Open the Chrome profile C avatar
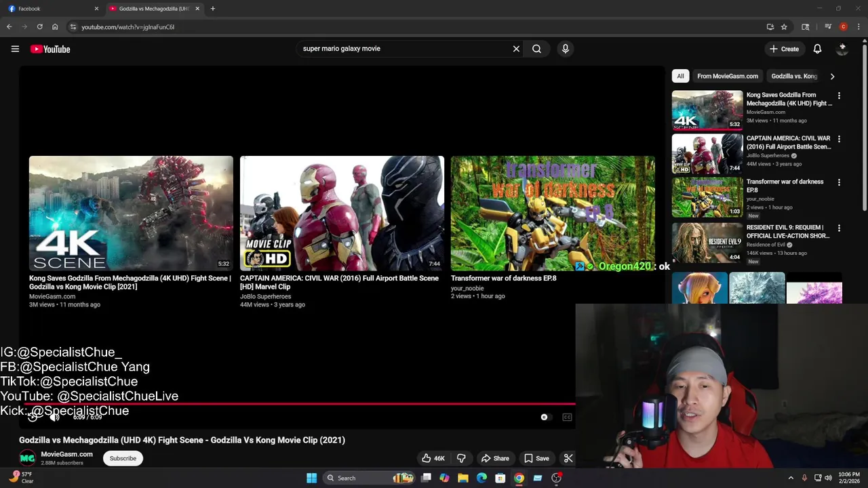Viewport: 868px width, 488px height. [843, 27]
